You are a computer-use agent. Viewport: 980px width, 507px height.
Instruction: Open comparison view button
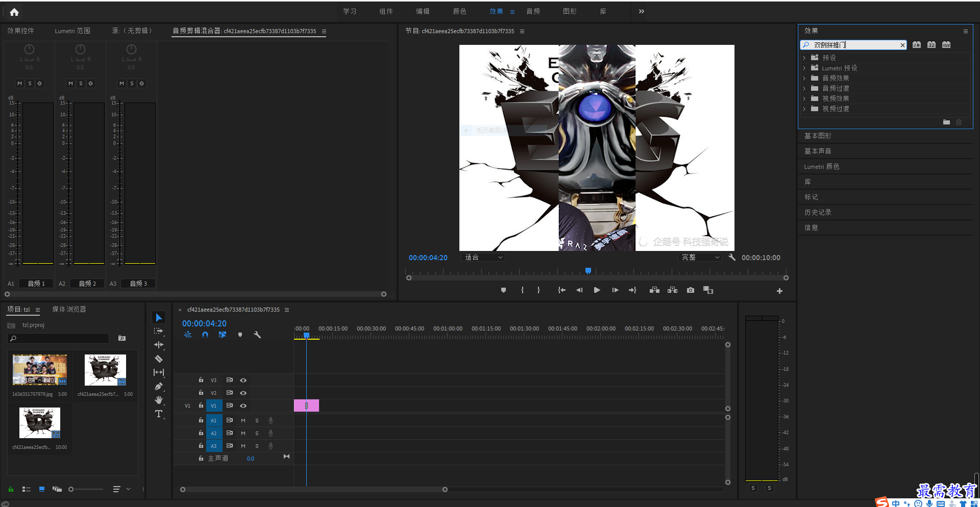[708, 290]
